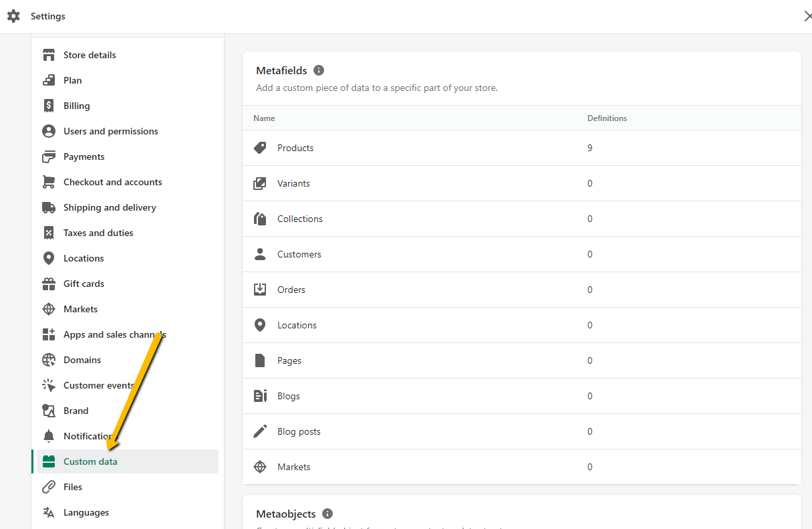Select Custom data in sidebar
The height and width of the screenshot is (529, 812).
90,461
